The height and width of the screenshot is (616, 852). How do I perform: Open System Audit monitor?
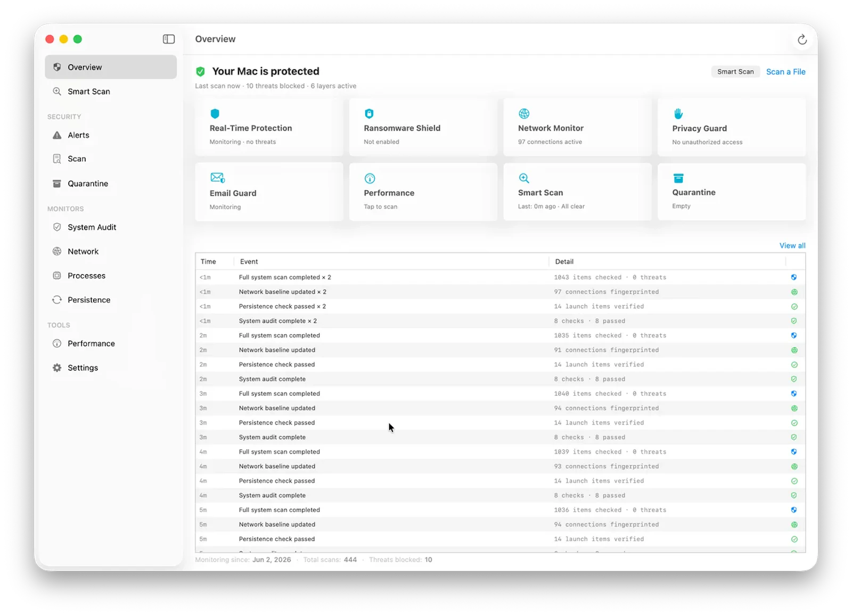pyautogui.click(x=111, y=227)
